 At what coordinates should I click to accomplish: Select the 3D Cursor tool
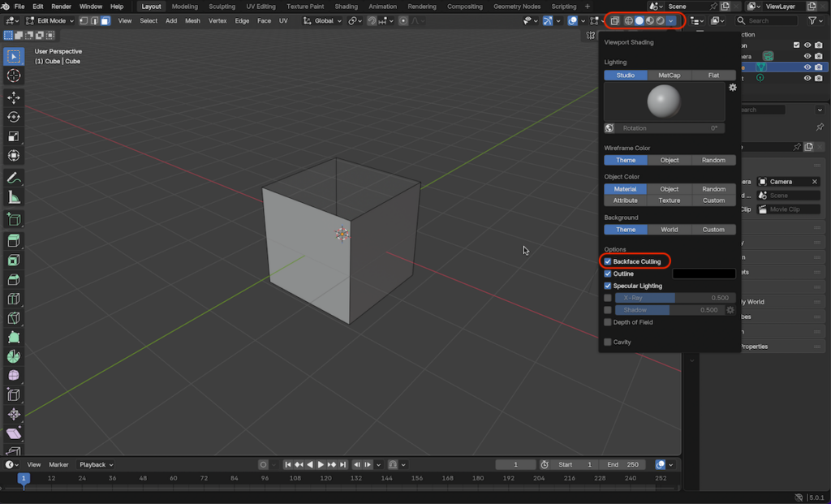coord(13,75)
